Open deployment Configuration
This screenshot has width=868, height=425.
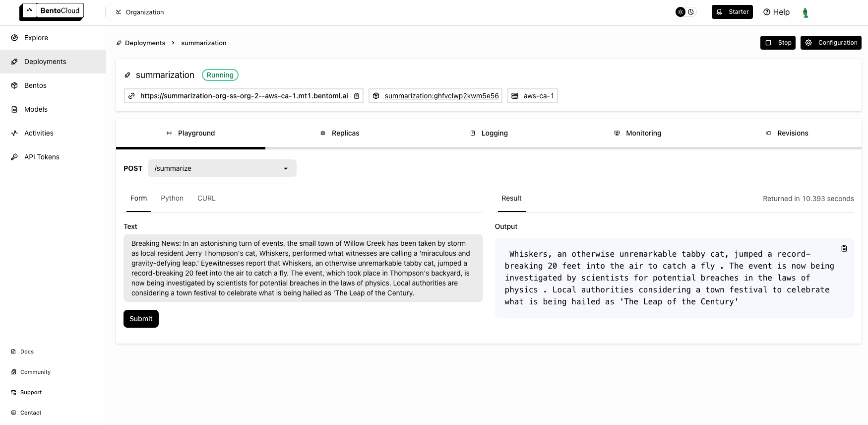[831, 43]
